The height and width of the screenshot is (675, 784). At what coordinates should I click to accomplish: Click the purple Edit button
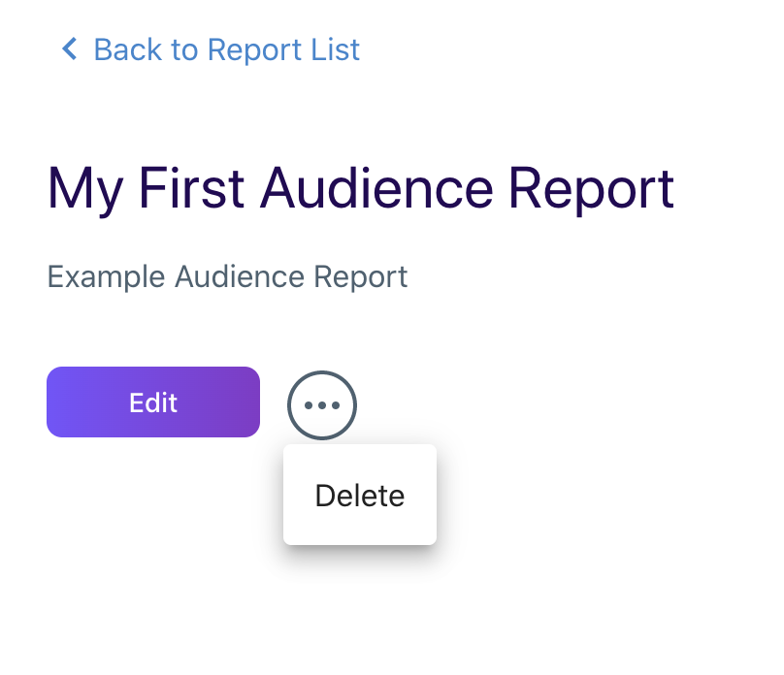(153, 402)
